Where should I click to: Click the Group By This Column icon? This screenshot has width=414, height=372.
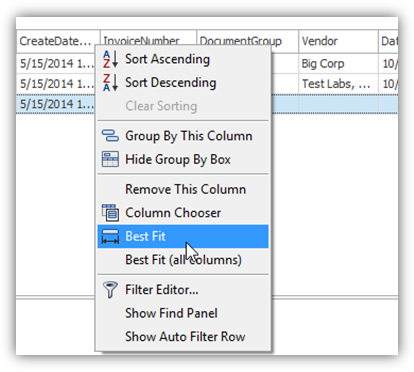(110, 136)
